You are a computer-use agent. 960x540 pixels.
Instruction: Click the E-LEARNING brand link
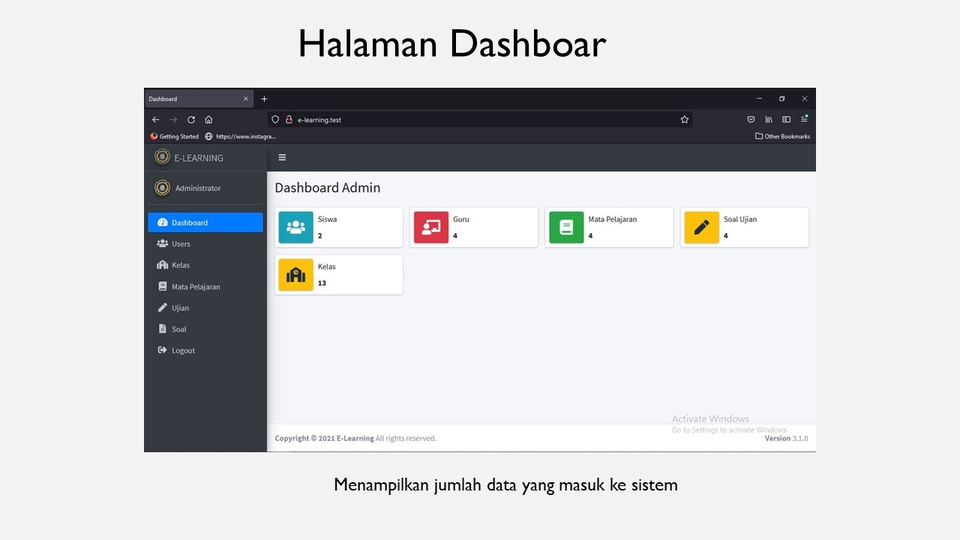pos(198,158)
